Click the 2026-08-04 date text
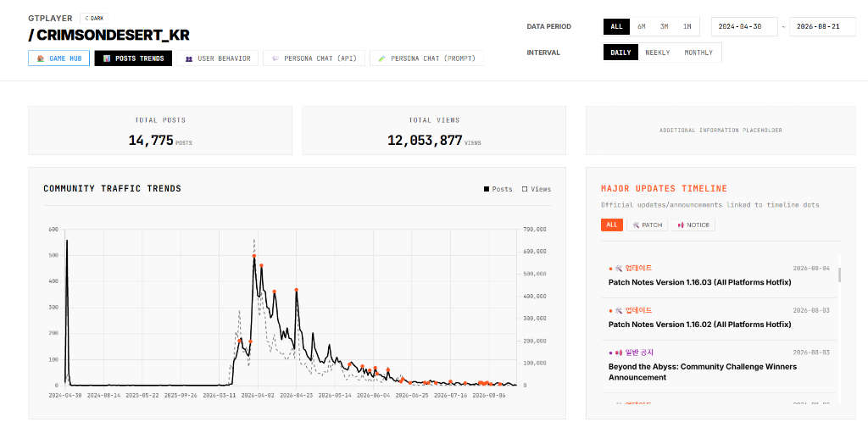This screenshot has height=422, width=868. 811,269
